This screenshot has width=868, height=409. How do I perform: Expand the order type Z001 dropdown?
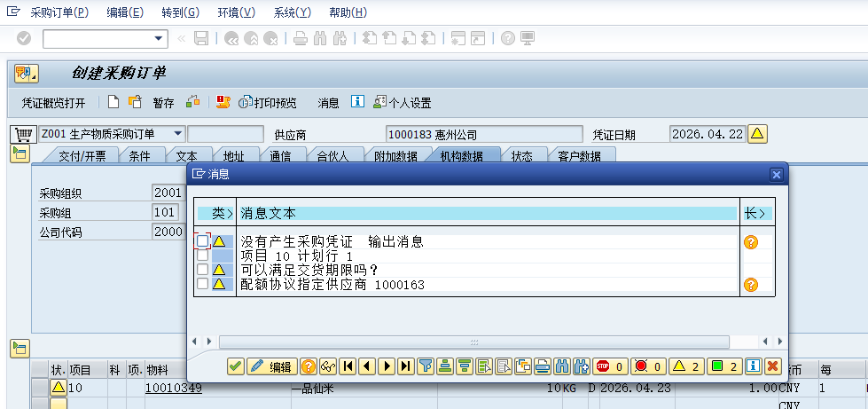[x=178, y=134]
